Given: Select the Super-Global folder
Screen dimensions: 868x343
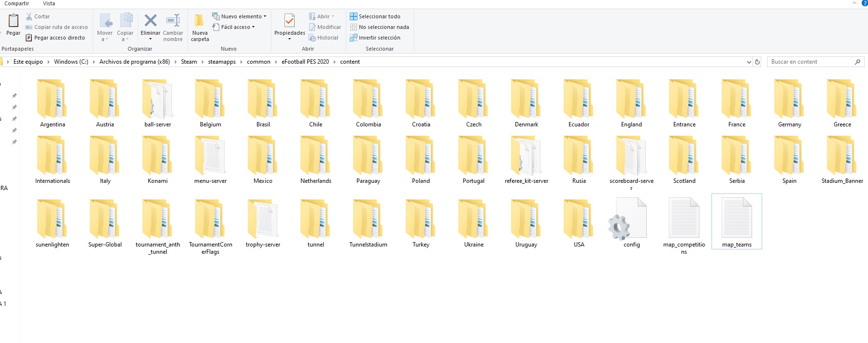Looking at the screenshot, I should 105,223.
